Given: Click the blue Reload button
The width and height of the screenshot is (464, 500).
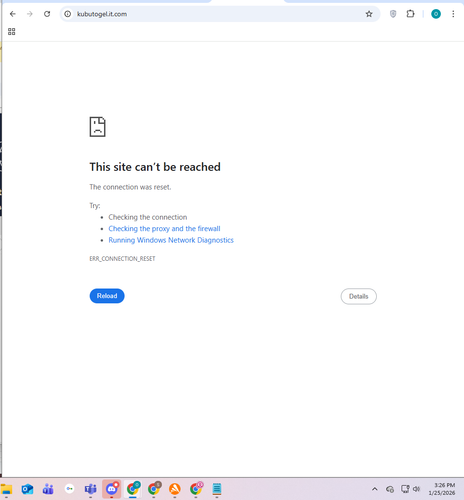Looking at the screenshot, I should [107, 296].
